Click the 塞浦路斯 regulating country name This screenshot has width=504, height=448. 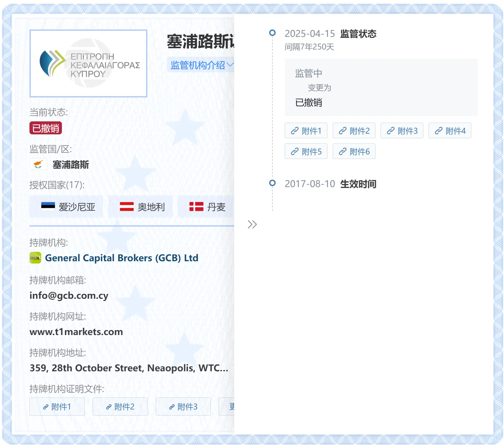[71, 164]
